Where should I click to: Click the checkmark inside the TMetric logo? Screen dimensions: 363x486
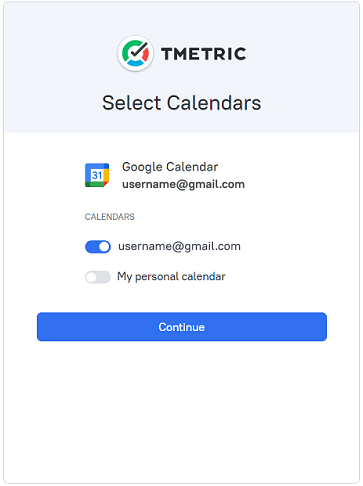[138, 51]
